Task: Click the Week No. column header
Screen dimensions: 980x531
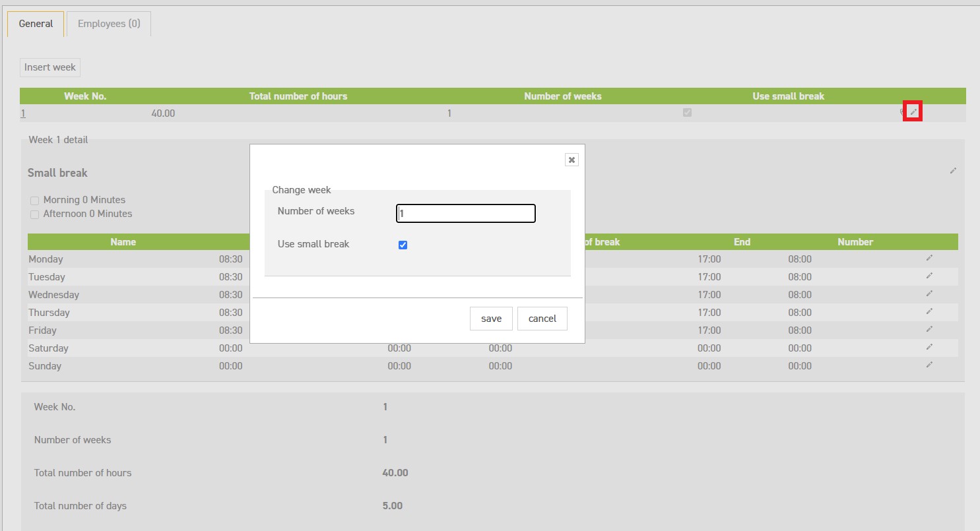Action: point(85,96)
